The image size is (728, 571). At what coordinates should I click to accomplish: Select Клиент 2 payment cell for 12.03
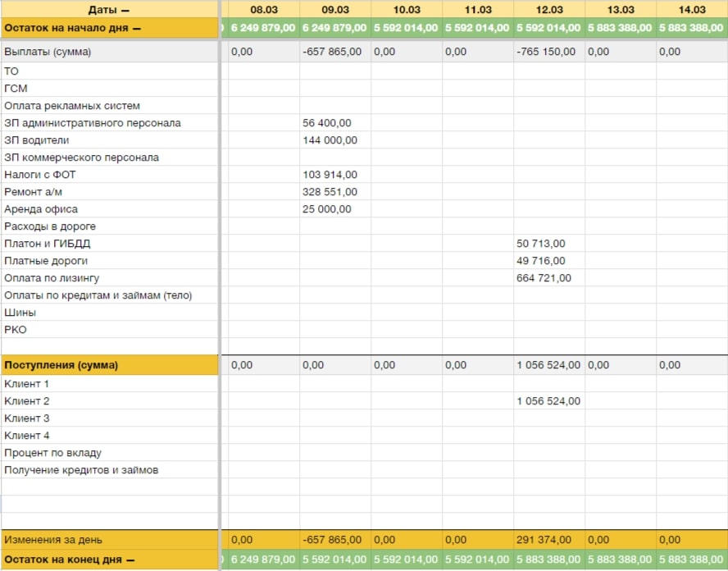tap(548, 401)
